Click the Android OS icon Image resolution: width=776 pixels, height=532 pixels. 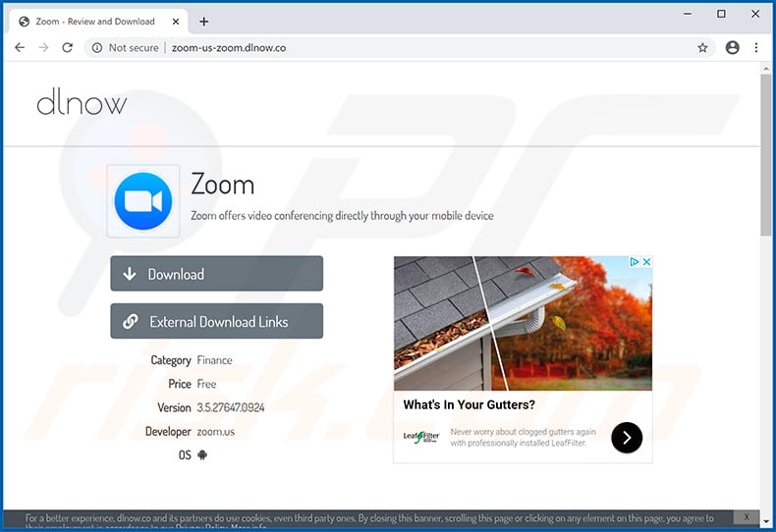click(202, 454)
